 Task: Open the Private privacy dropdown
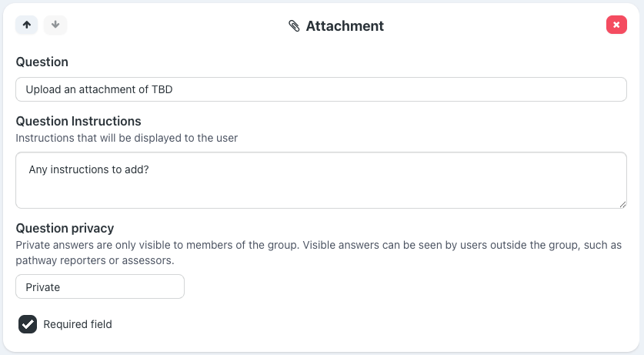tap(100, 286)
